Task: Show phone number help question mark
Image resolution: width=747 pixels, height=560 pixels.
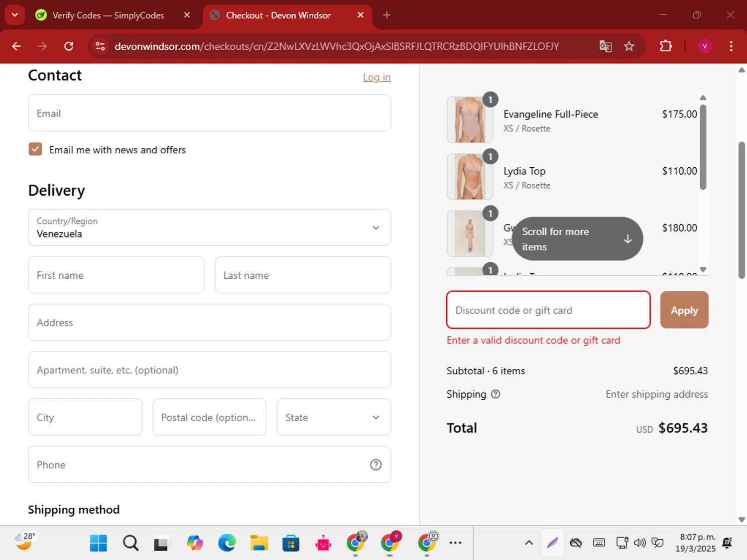Action: [x=376, y=464]
